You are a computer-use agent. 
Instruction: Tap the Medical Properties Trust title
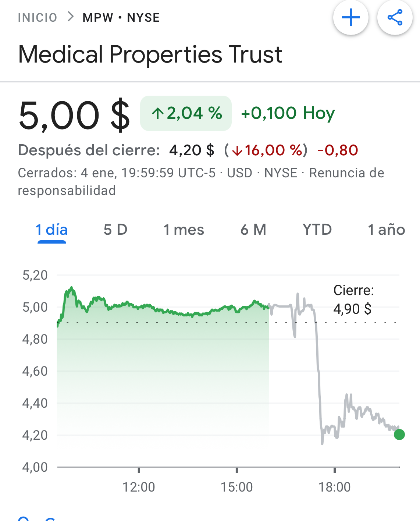150,55
